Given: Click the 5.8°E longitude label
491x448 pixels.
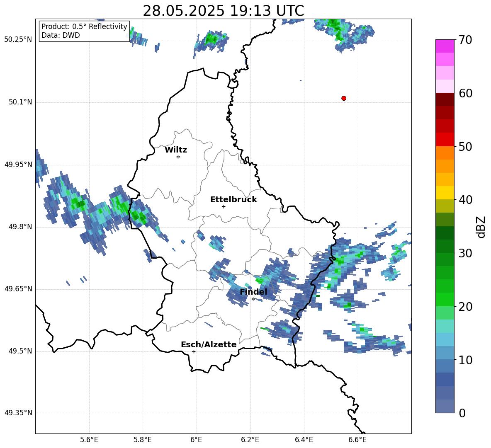Looking at the screenshot, I should [143, 440].
